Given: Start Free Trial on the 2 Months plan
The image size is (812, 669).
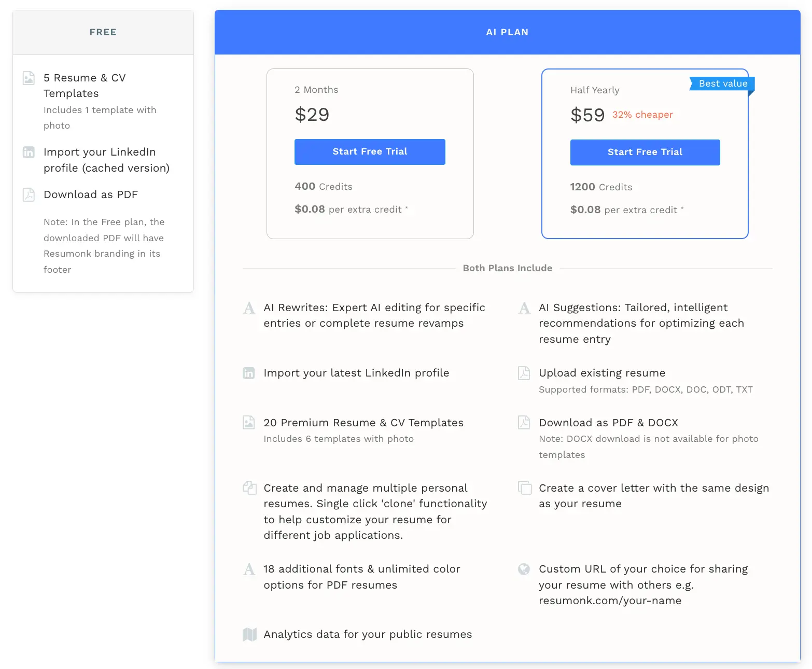Looking at the screenshot, I should pyautogui.click(x=369, y=151).
